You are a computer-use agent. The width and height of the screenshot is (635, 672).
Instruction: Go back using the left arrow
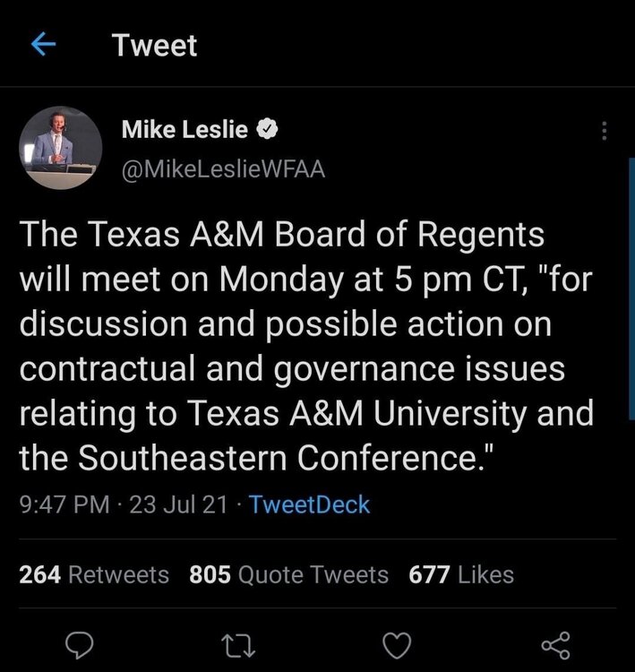43,46
